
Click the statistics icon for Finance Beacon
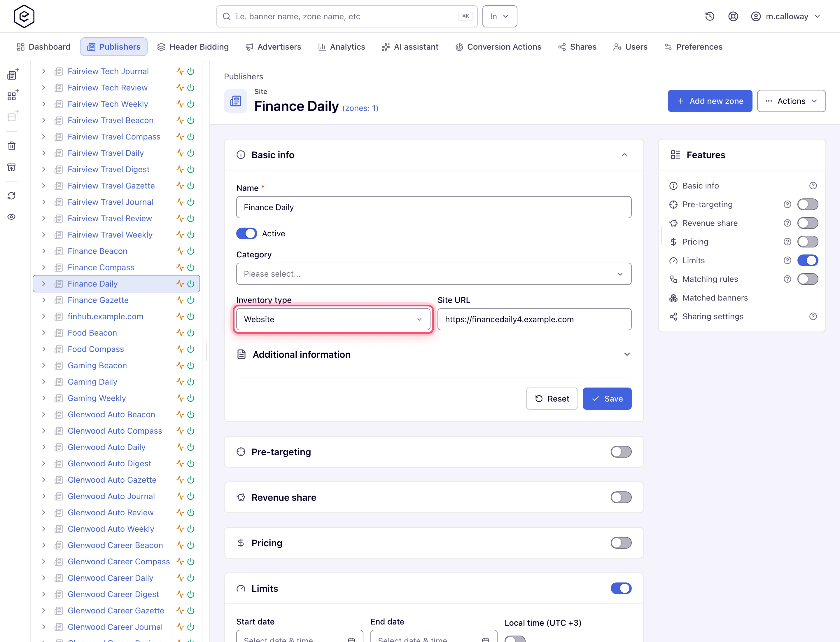pos(180,251)
